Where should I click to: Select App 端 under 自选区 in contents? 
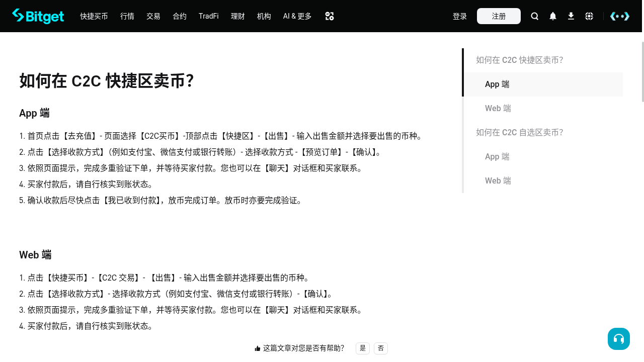click(x=497, y=157)
